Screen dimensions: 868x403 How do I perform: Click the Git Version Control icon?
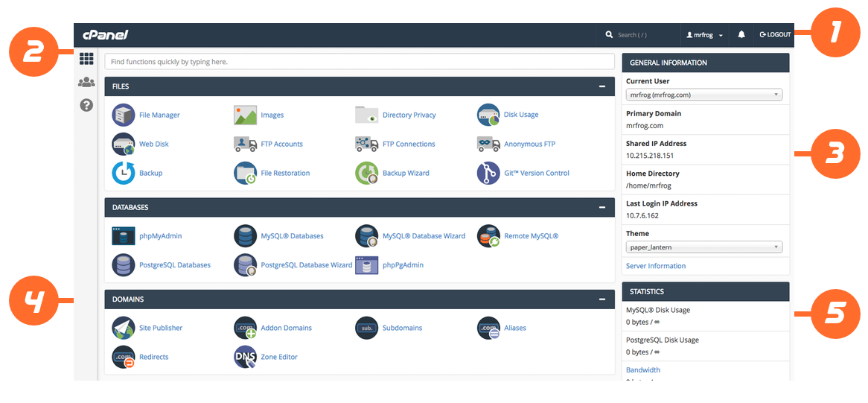coord(488,173)
